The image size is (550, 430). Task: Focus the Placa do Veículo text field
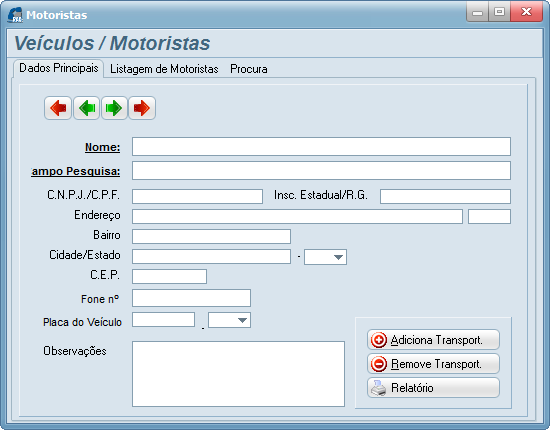point(163,320)
